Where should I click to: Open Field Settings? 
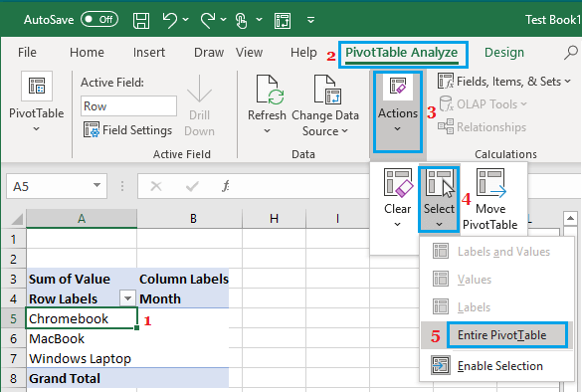coord(127,130)
